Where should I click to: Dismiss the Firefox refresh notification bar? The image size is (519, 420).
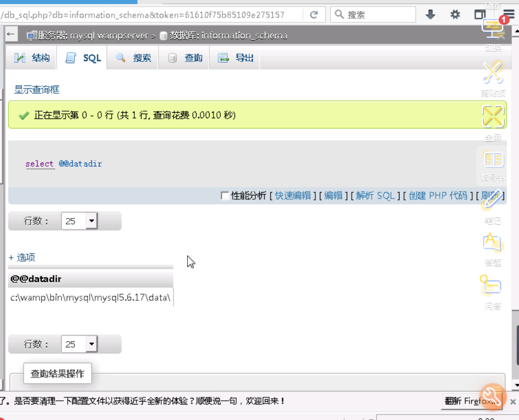pos(513,401)
